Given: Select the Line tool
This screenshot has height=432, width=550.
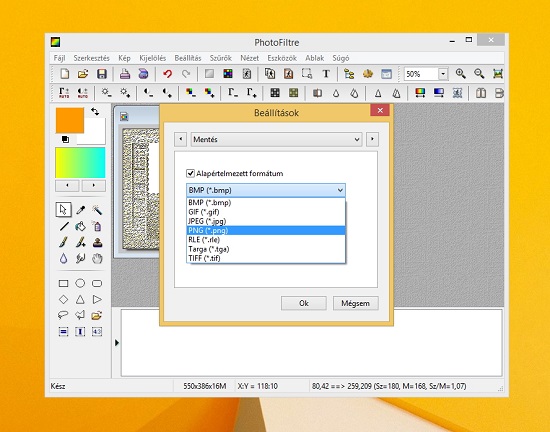Looking at the screenshot, I should pyautogui.click(x=64, y=226).
